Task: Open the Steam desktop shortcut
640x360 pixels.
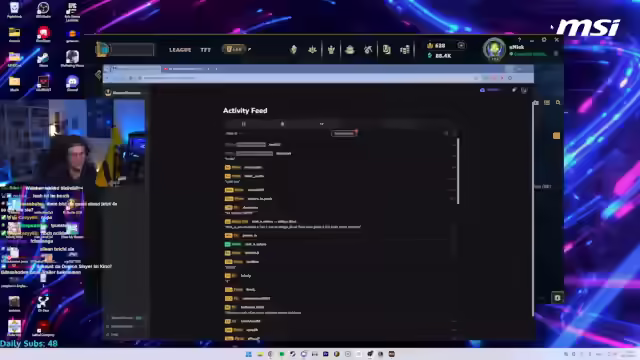Action: click(x=43, y=60)
